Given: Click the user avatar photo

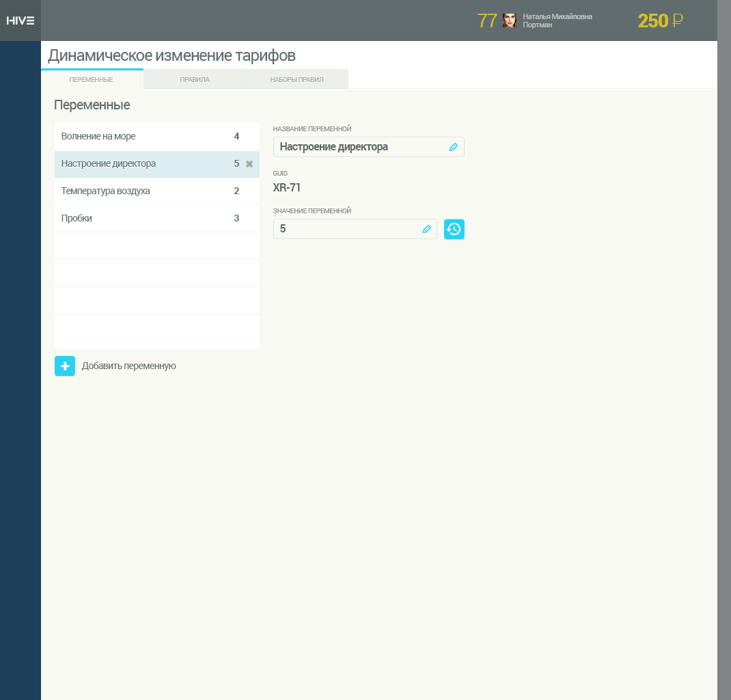Looking at the screenshot, I should (x=509, y=21).
